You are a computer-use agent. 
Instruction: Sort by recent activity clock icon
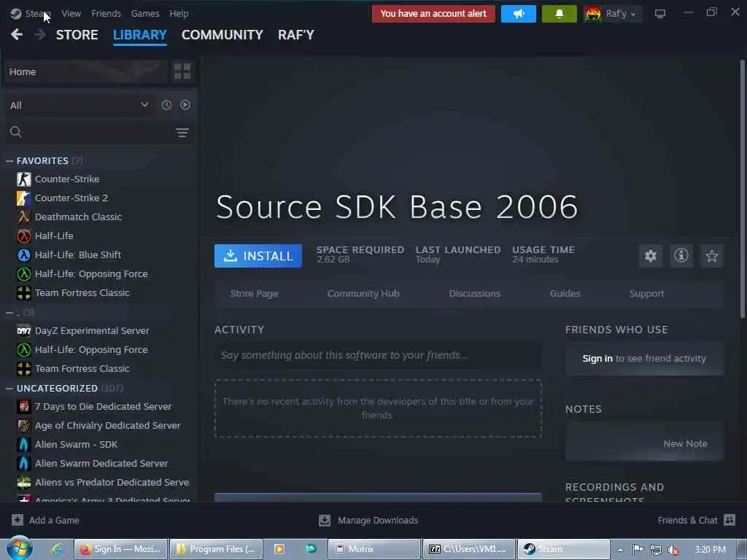pyautogui.click(x=166, y=105)
